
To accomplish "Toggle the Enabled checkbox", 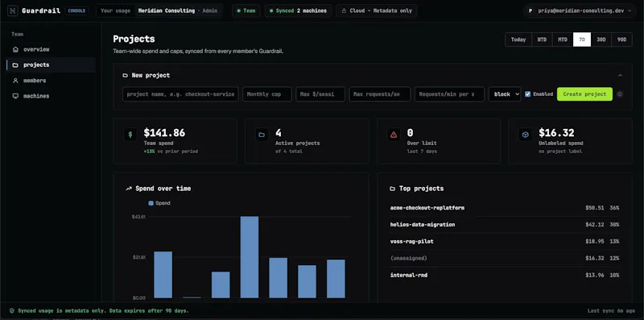I will (x=528, y=94).
